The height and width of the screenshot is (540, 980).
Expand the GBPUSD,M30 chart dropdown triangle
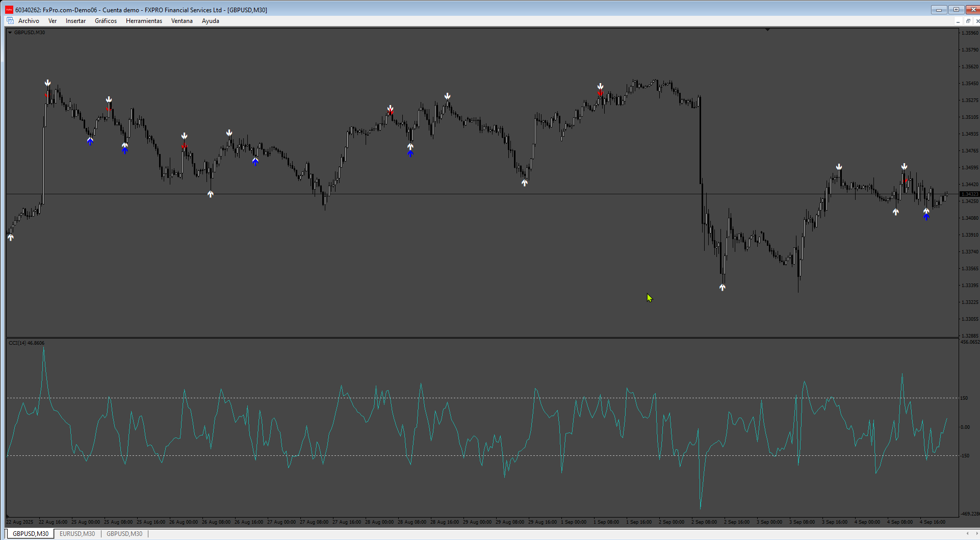pyautogui.click(x=10, y=33)
